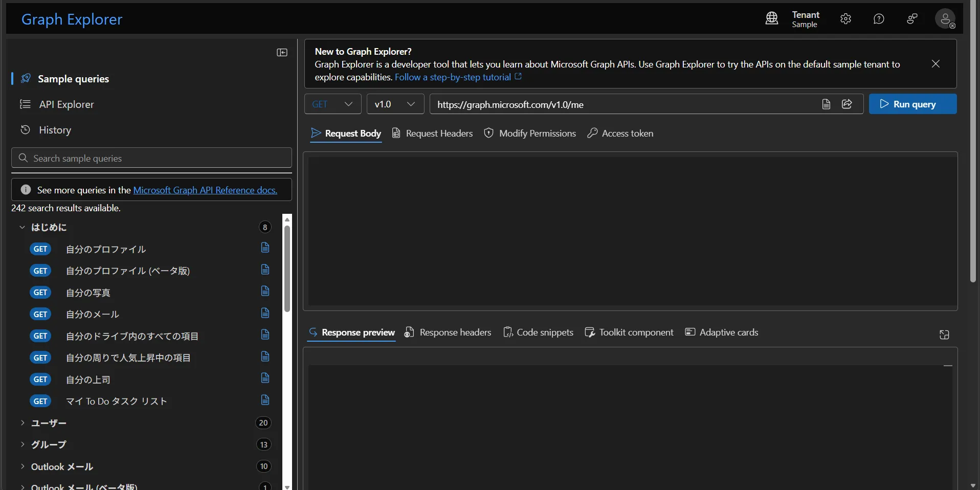Open the Code snippets tab

538,332
